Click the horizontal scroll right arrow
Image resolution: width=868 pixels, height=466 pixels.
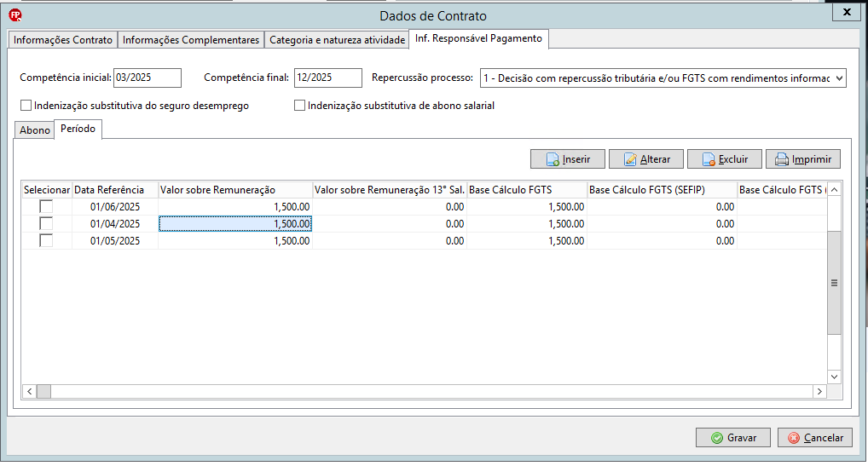819,391
